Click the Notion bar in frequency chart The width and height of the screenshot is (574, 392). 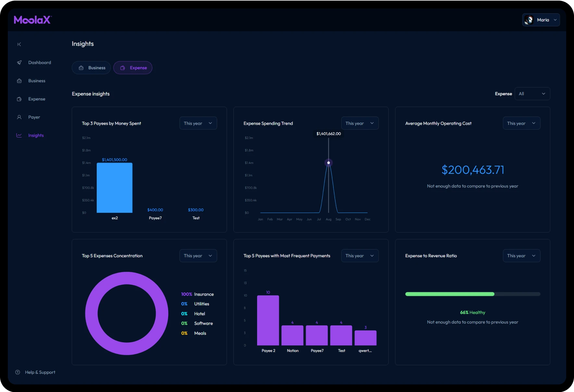(x=293, y=335)
